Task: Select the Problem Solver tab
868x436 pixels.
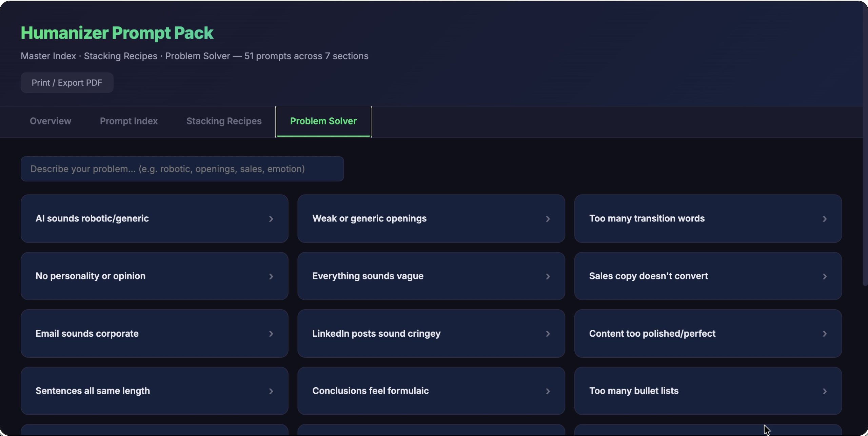Action: [x=323, y=121]
